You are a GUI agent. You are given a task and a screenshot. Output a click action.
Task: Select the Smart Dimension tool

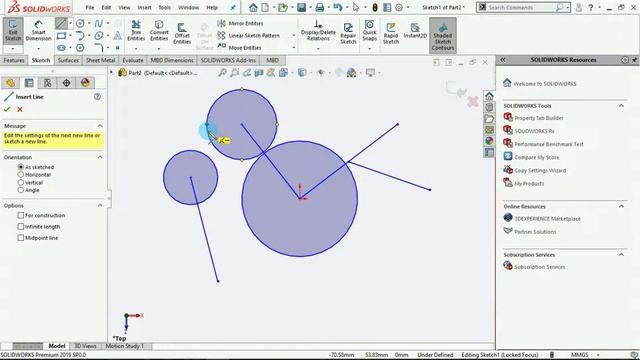(38, 31)
